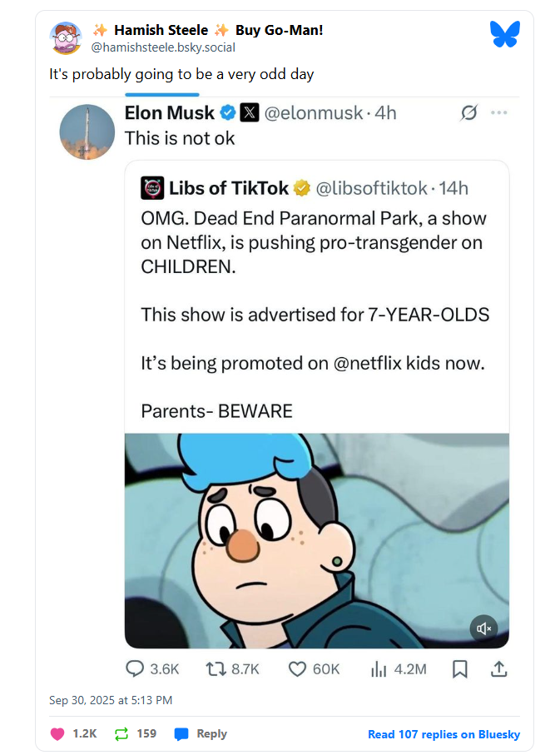Open Hamish Steele's profile avatar
The height and width of the screenshot is (755, 560).
[66, 38]
